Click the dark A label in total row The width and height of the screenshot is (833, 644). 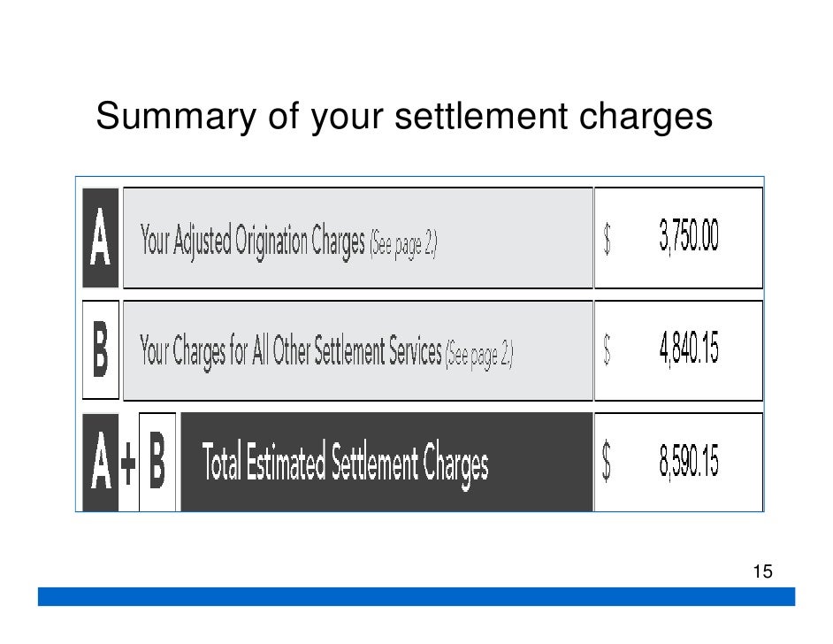(101, 462)
